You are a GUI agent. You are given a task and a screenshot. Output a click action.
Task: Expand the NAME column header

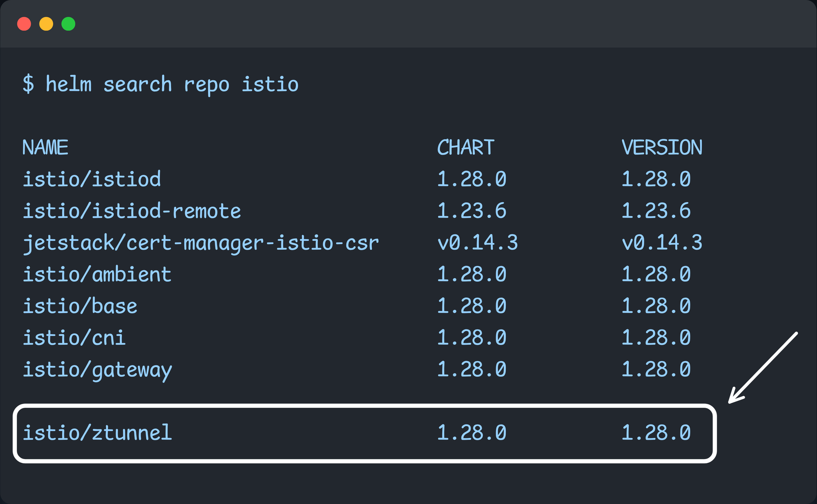(x=46, y=148)
